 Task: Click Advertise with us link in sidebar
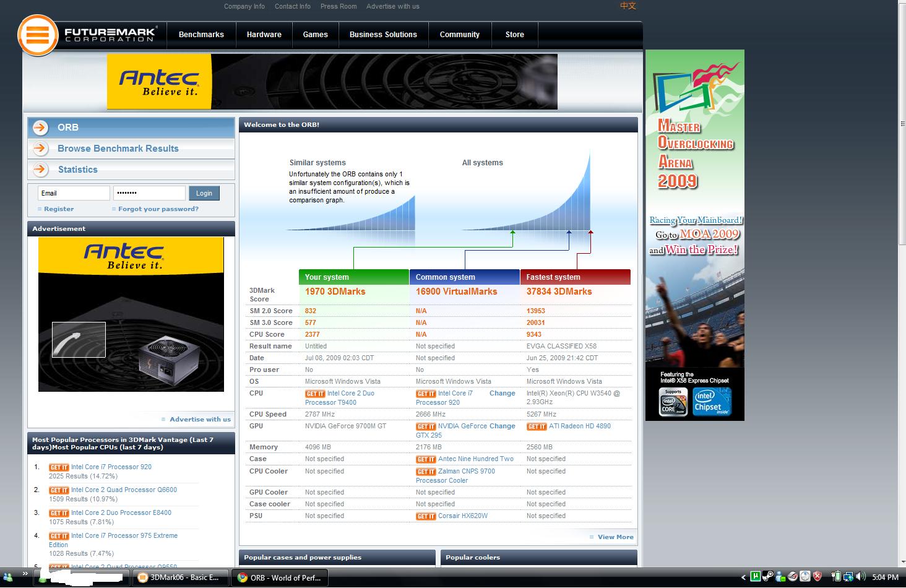pyautogui.click(x=201, y=420)
